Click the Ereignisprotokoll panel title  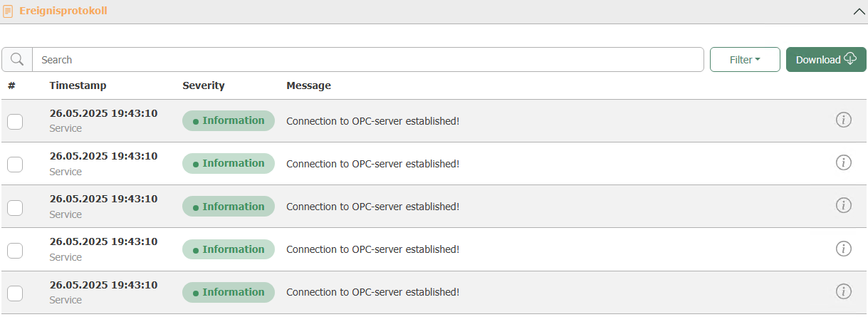tap(63, 11)
